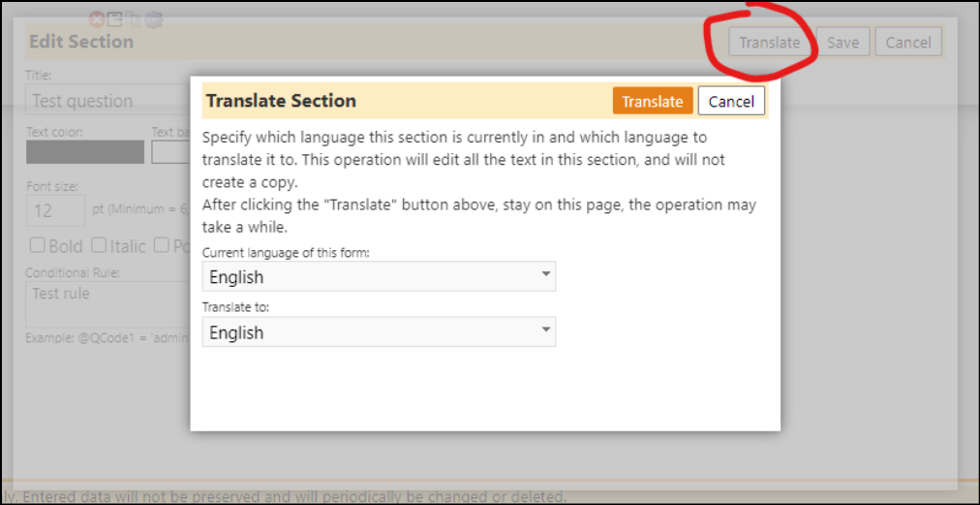Viewport: 980px width, 505px height.
Task: Pick the gray Text color swatch
Action: (85, 152)
